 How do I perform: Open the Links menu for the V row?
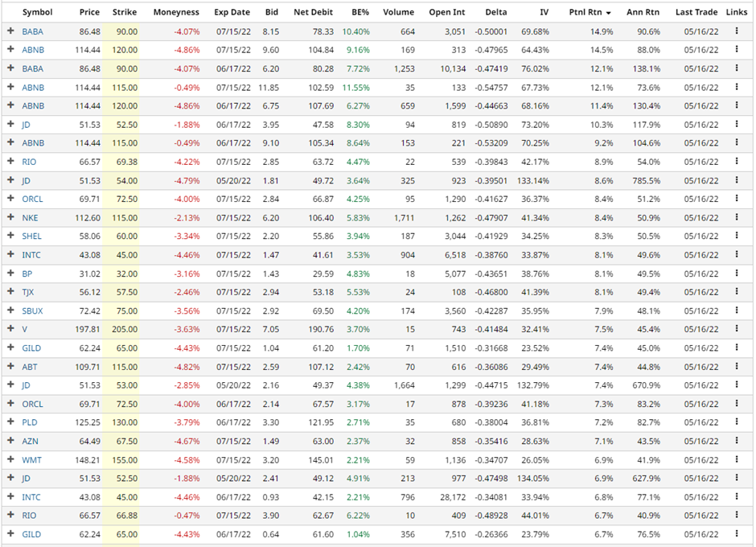click(736, 328)
